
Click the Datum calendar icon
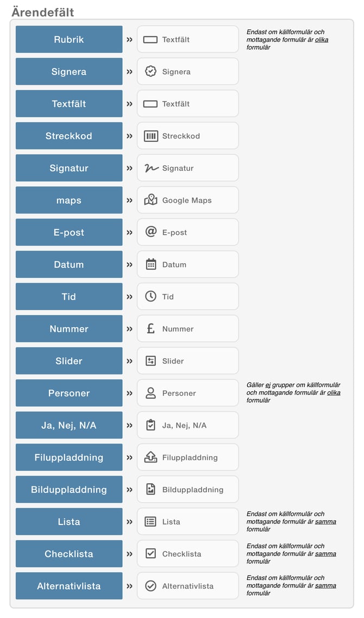(151, 264)
